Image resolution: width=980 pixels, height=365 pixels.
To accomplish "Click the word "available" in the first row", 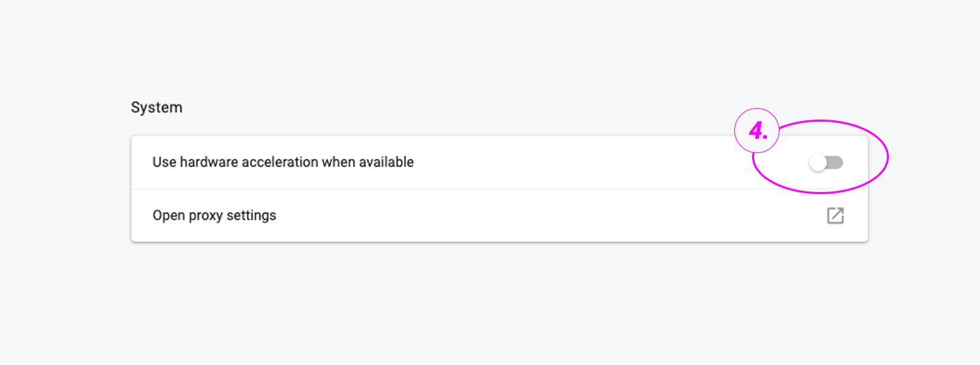I will click(388, 163).
